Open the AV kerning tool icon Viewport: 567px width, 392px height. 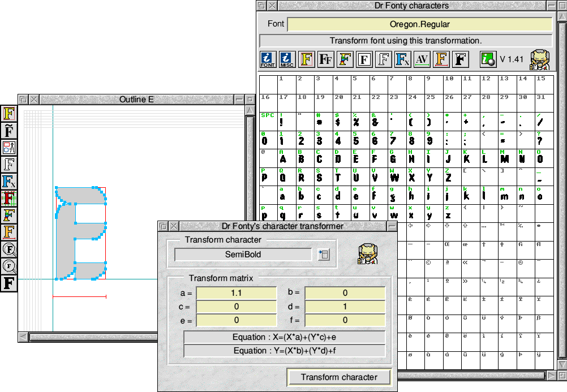422,59
